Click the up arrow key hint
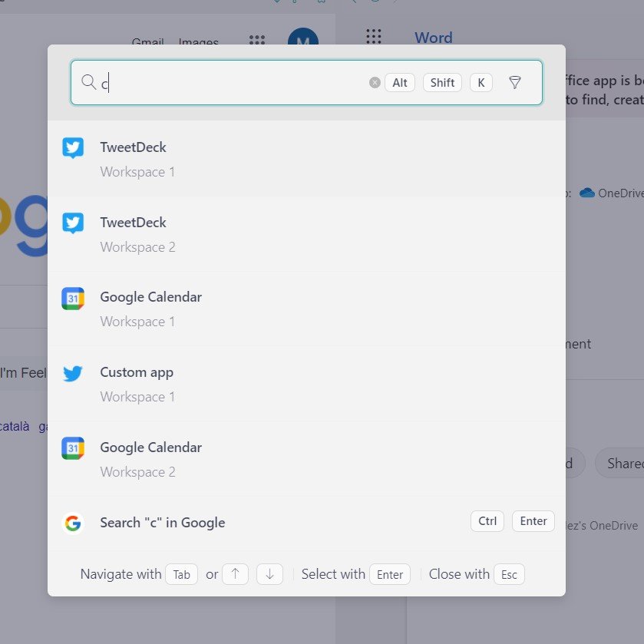Viewport: 644px width, 644px height. [236, 574]
